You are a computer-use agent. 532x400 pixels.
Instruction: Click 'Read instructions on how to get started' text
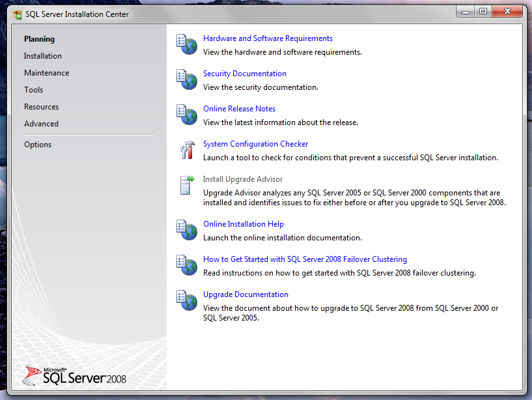click(x=339, y=273)
